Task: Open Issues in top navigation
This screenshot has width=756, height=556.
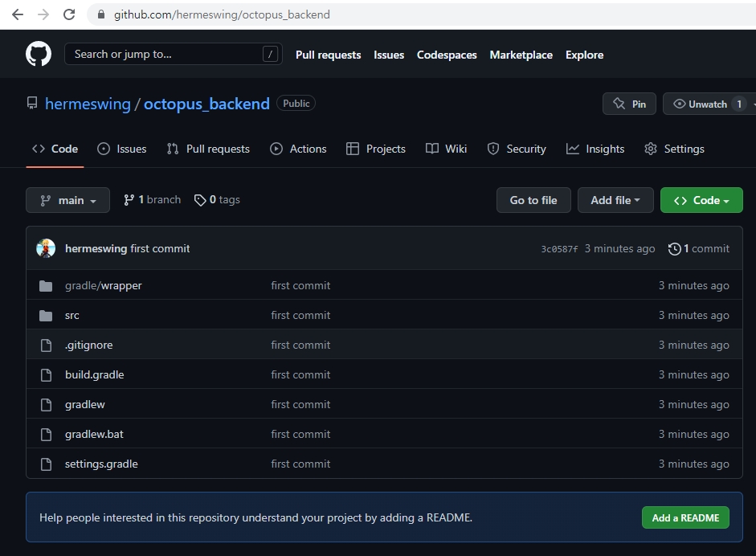Action: [389, 55]
